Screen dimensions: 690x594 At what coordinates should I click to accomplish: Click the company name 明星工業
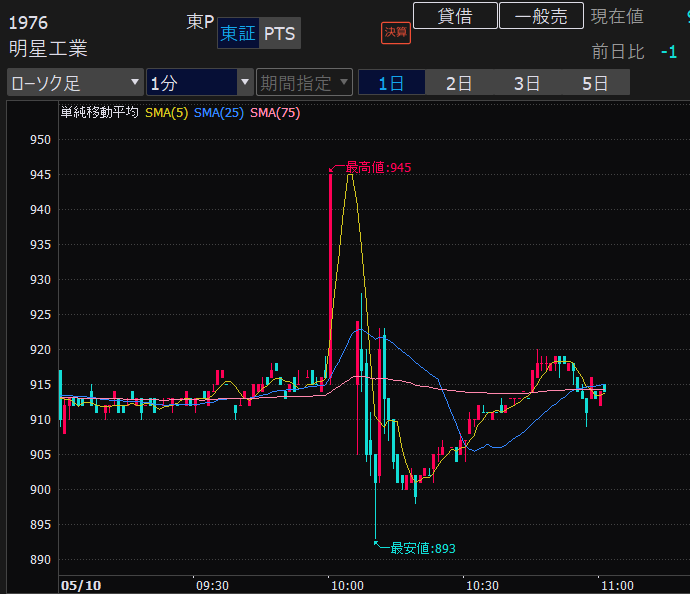click(x=48, y=48)
